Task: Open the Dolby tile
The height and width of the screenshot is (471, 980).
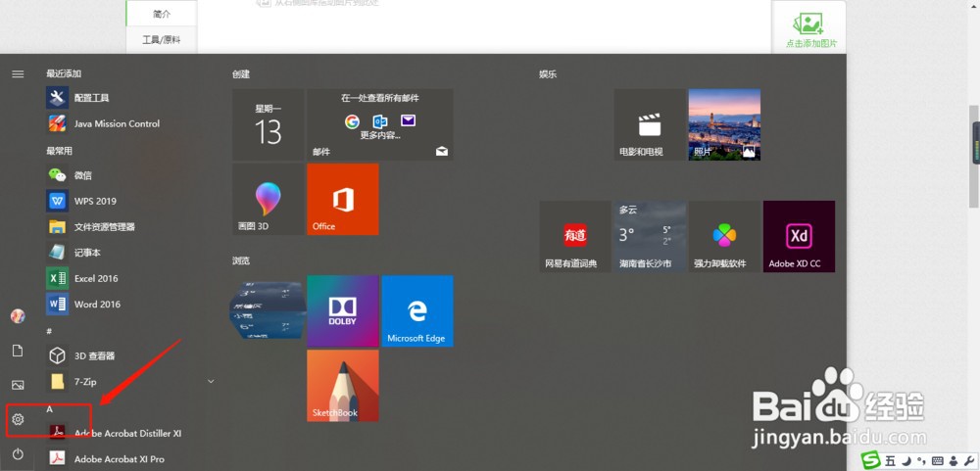Action: (x=342, y=311)
